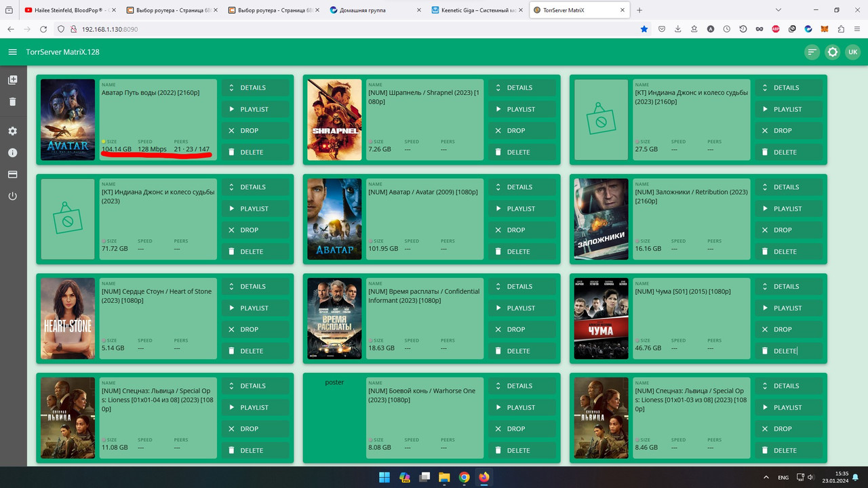
Task: Click the Чума series poster
Action: [601, 319]
